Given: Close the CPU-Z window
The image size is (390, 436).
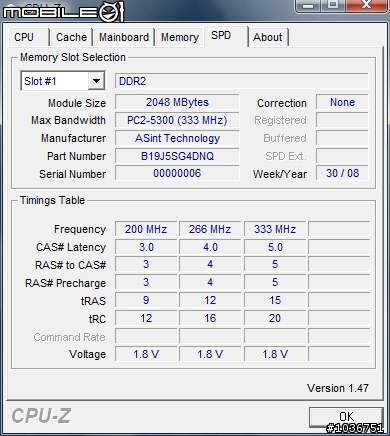Looking at the screenshot, I should point(366,5).
